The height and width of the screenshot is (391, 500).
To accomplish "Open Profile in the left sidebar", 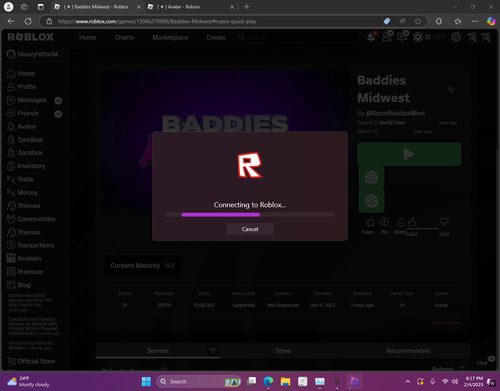I will point(22,87).
